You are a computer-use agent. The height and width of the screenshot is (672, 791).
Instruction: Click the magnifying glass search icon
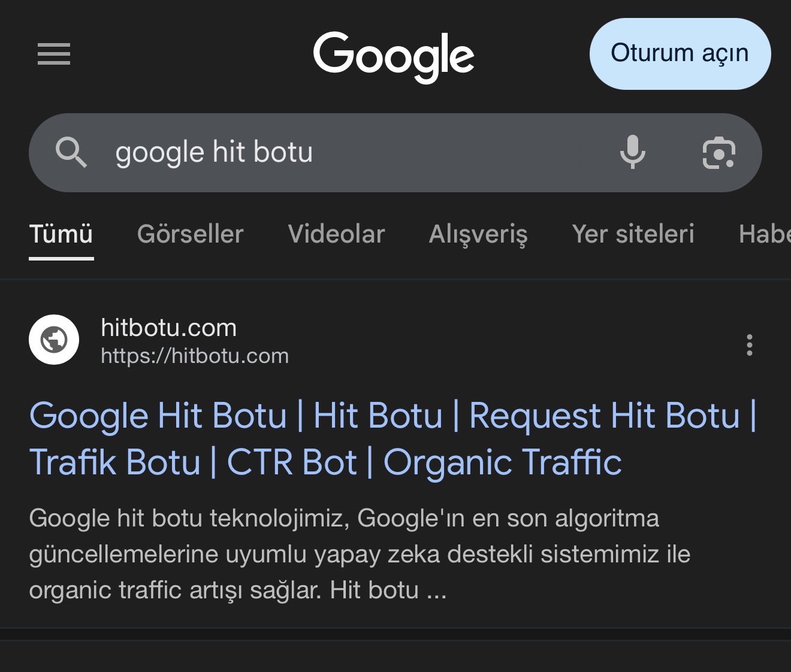pyautogui.click(x=71, y=152)
